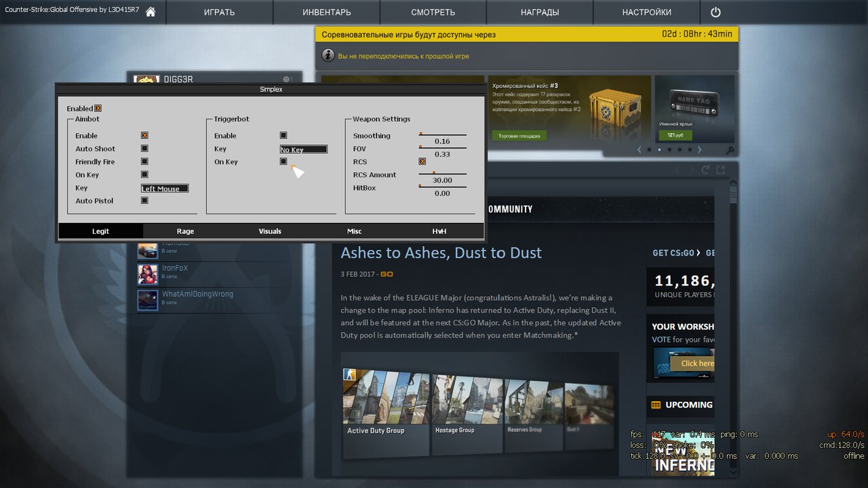Viewport: 868px width, 488px height.
Task: Enable Auto Pistol checkbox
Action: pyautogui.click(x=144, y=201)
